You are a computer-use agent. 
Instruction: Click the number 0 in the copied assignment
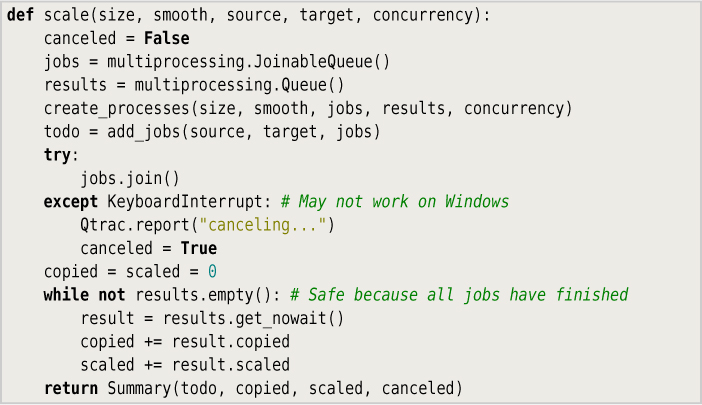pos(212,271)
